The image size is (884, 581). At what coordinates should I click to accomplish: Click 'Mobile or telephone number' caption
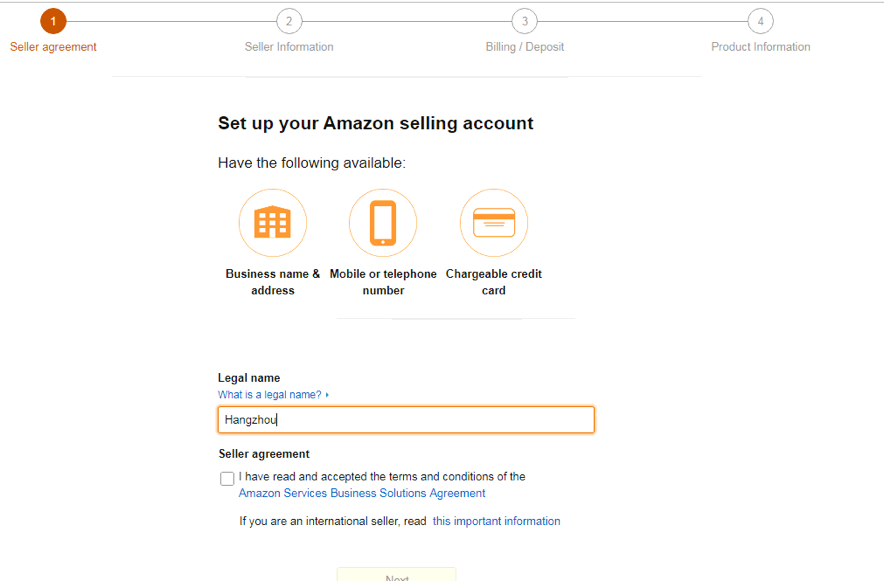coord(383,282)
